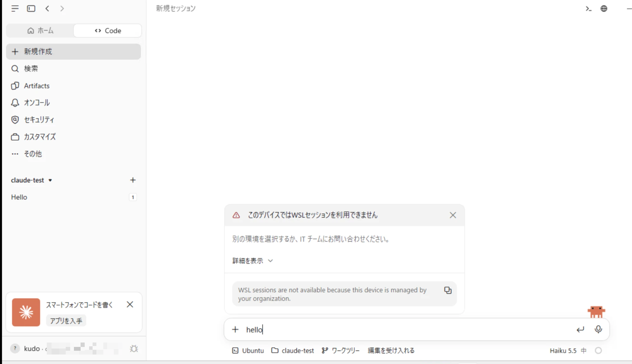Open the Artifacts section
Screen dimensions: 632x364
73,86
